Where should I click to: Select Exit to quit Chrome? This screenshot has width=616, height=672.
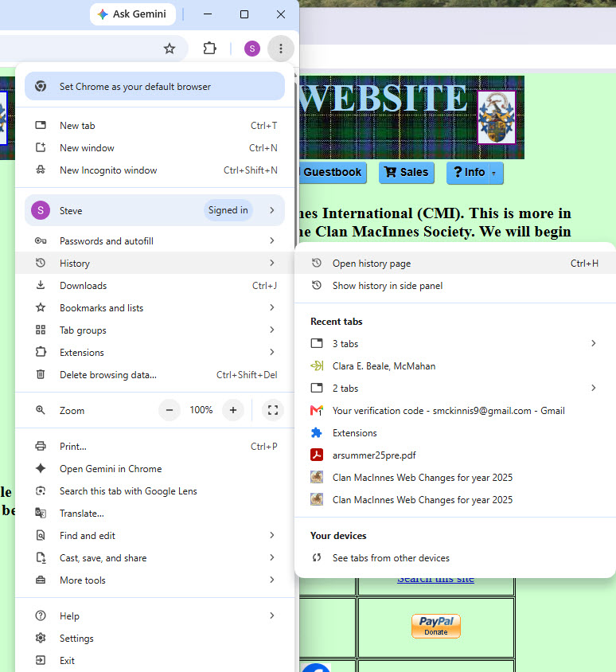point(154,660)
